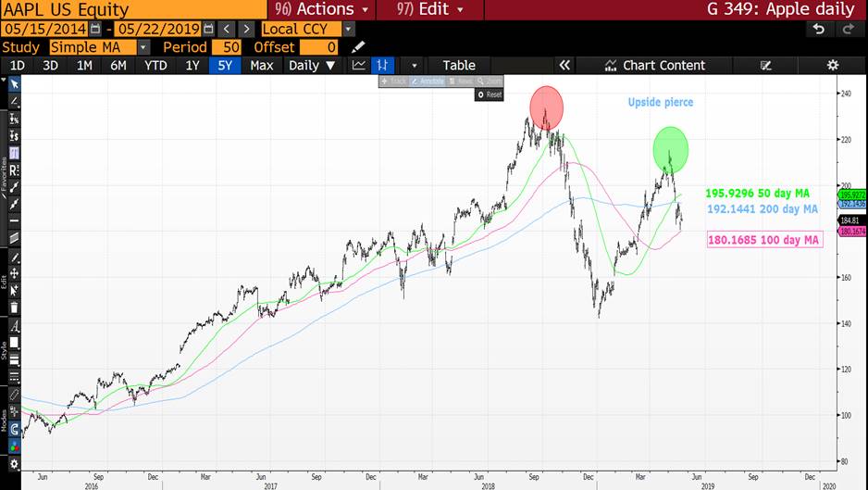Click the redo arrow icon
Screen dimensions: 868x490
point(848,29)
